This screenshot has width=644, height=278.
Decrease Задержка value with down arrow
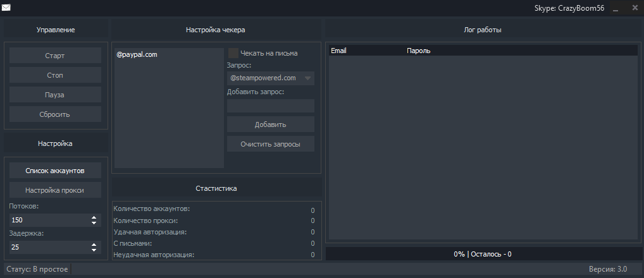[94, 250]
